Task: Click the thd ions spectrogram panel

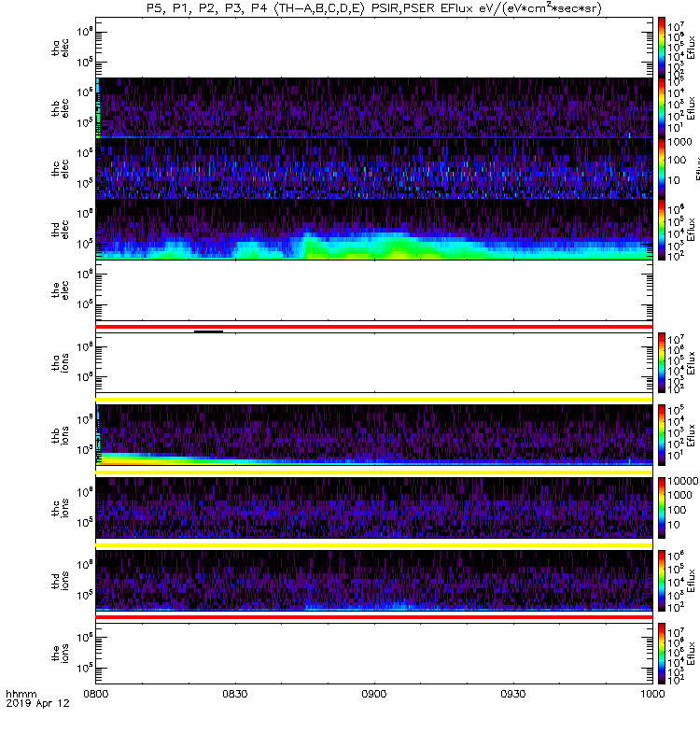Action: coord(374,581)
